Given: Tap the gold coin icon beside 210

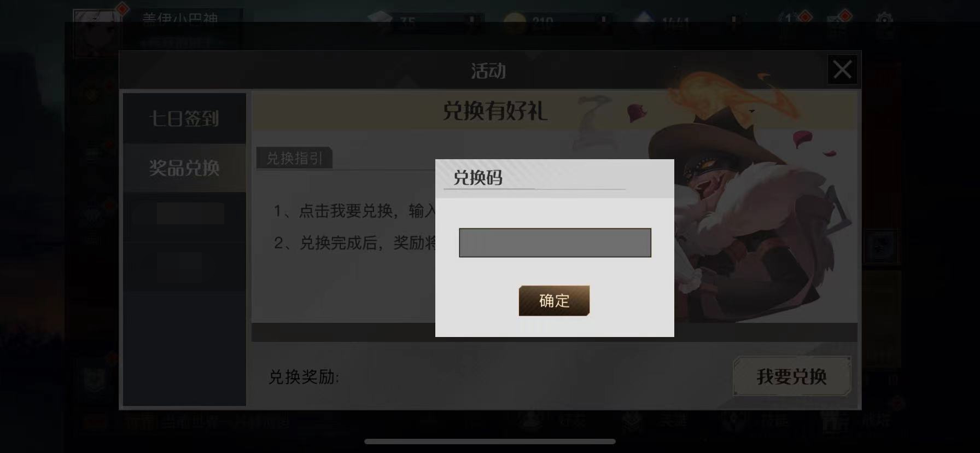Looking at the screenshot, I should pyautogui.click(x=514, y=24).
